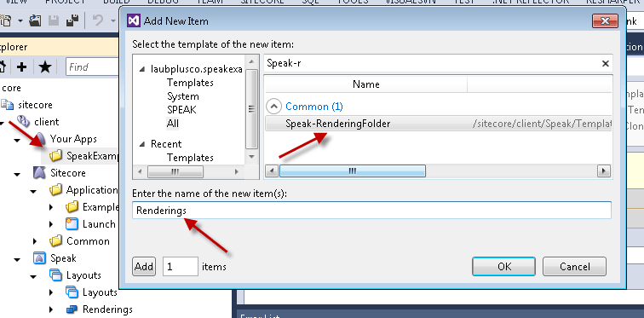Click the Visual Studio logo in dialog title
Screen dimensions: 644x318
tap(133, 20)
